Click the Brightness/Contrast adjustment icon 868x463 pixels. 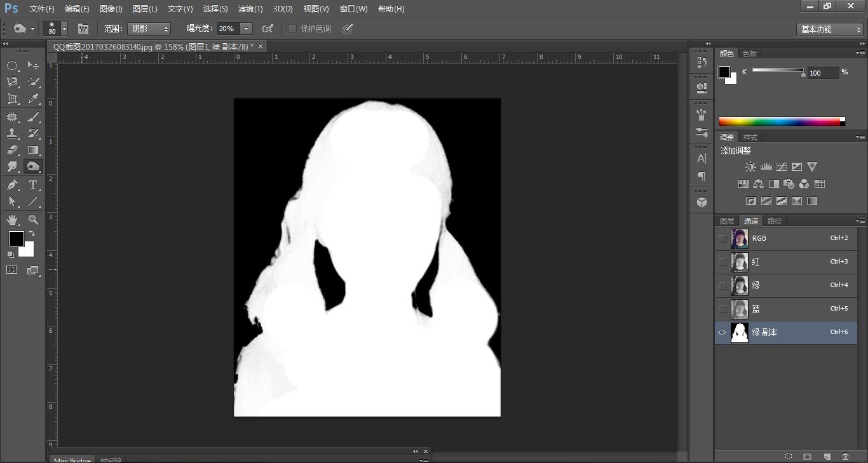click(750, 167)
